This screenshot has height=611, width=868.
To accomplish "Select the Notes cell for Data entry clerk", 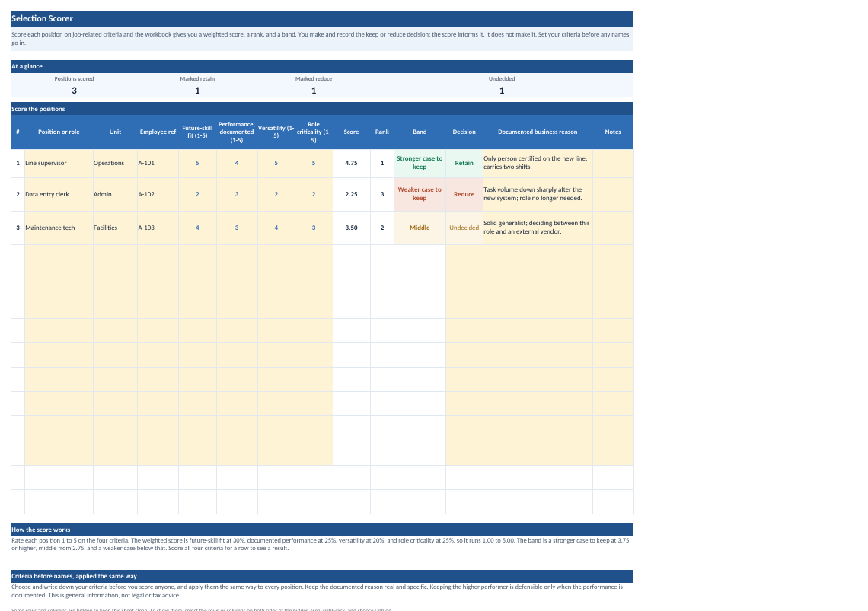I will tap(613, 194).
